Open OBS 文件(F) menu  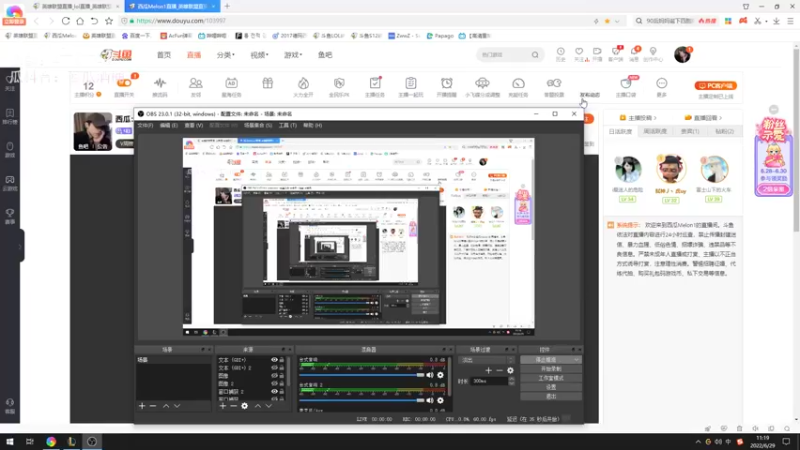coord(145,126)
